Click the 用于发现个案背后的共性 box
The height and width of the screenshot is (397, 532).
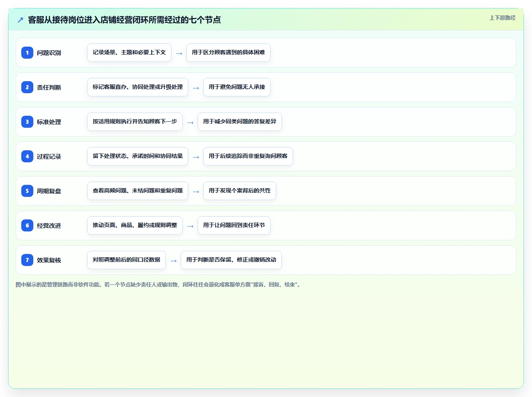240,191
